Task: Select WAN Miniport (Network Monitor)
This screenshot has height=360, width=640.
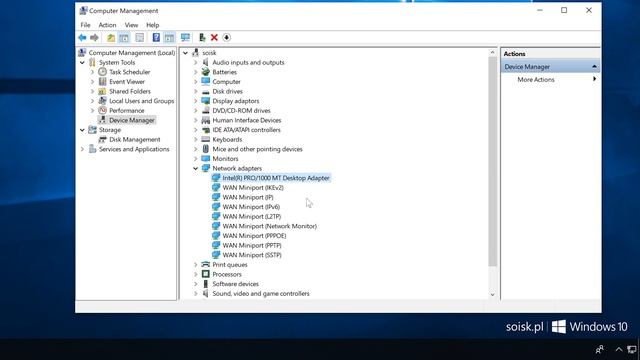Action: (270, 226)
